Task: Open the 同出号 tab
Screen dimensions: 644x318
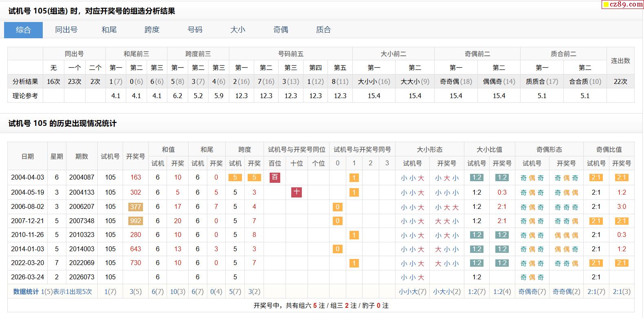Action: tap(66, 30)
